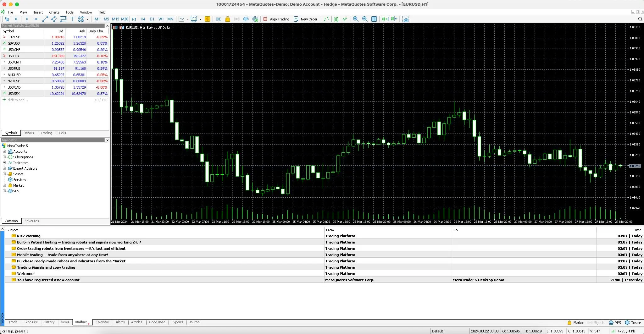Expand the Subscriptions tree node
The image size is (644, 334).
[x=4, y=157]
